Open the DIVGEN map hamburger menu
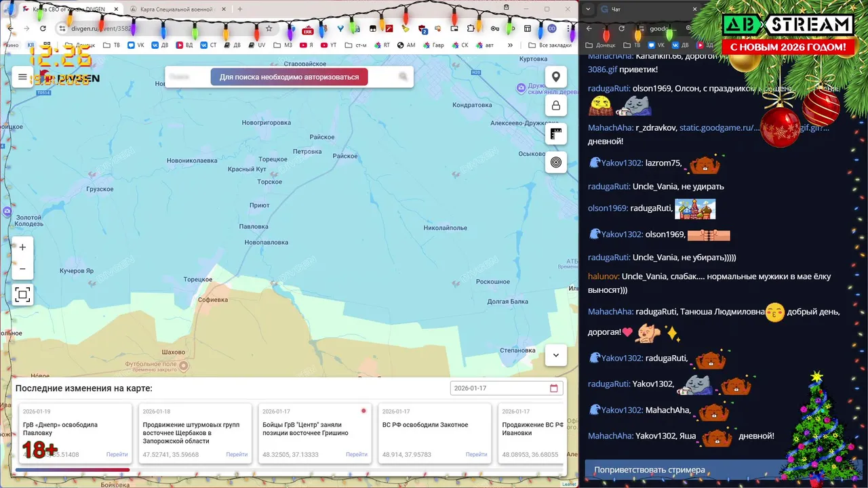Image resolution: width=868 pixels, height=488 pixels. (x=22, y=77)
